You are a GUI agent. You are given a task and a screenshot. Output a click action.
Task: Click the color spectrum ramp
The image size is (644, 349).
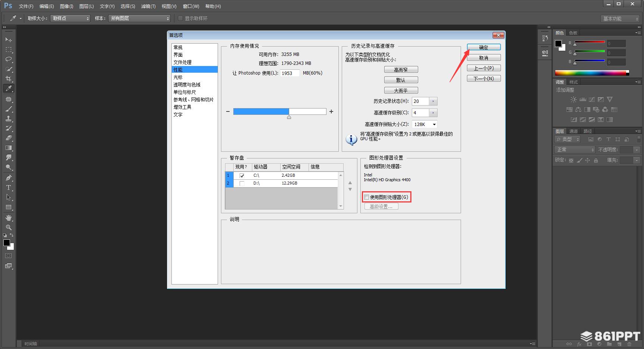click(x=592, y=73)
